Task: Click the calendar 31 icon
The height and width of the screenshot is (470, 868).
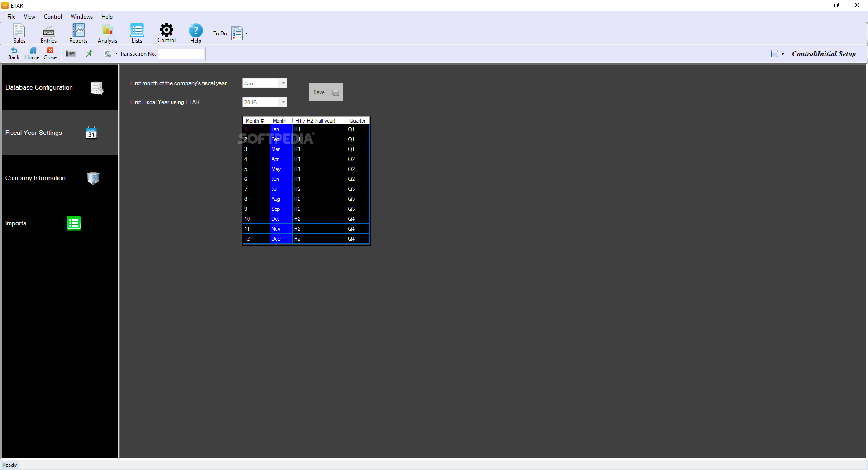Action: pyautogui.click(x=91, y=133)
